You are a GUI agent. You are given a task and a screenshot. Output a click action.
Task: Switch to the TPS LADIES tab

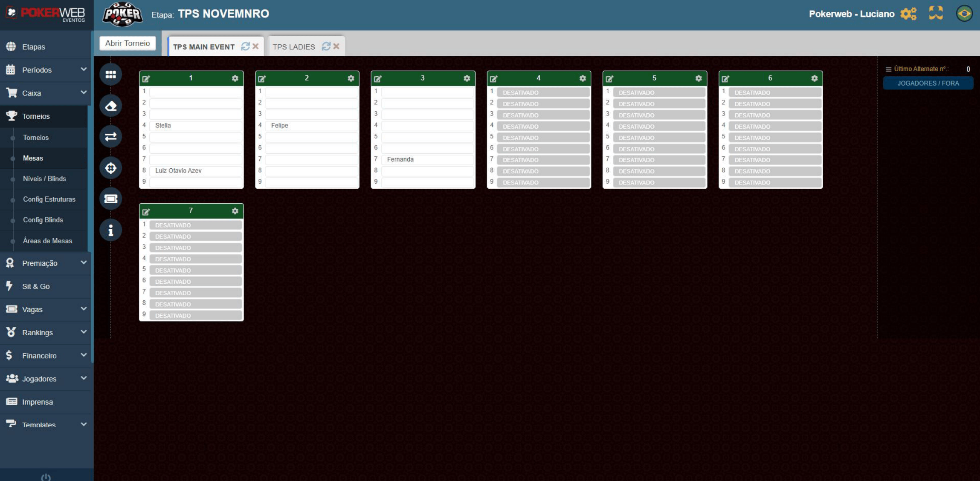pyautogui.click(x=294, y=47)
